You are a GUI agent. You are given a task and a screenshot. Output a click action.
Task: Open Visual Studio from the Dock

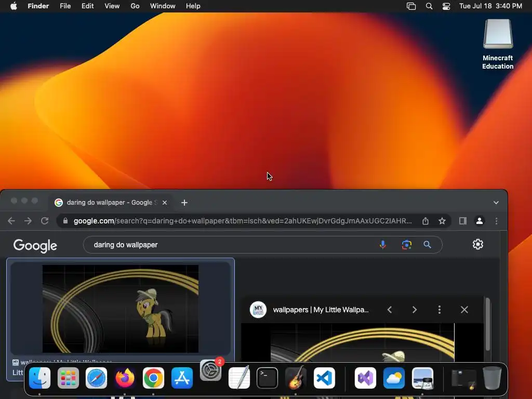tap(365, 378)
